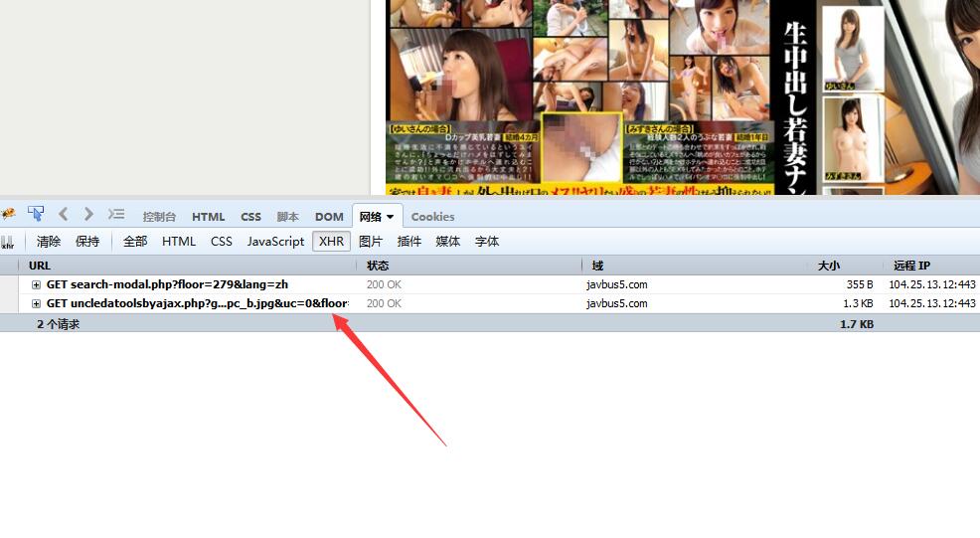The height and width of the screenshot is (538, 980).
Task: Open the 网络 tab dropdown arrow
Action: (x=390, y=217)
